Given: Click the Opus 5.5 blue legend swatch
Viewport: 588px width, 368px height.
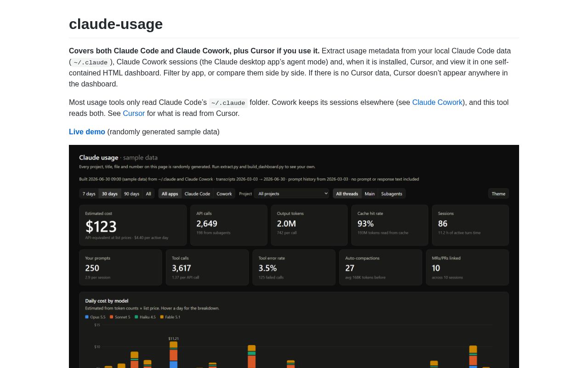Looking at the screenshot, I should click(x=87, y=317).
